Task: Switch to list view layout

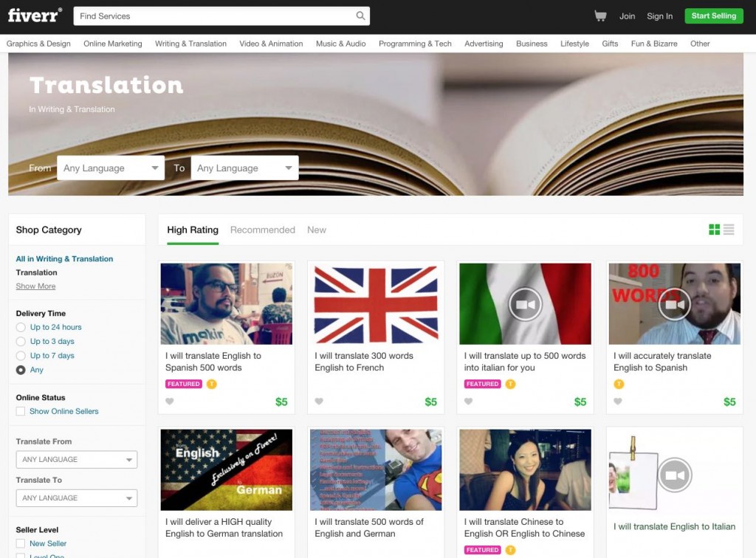Action: point(729,230)
